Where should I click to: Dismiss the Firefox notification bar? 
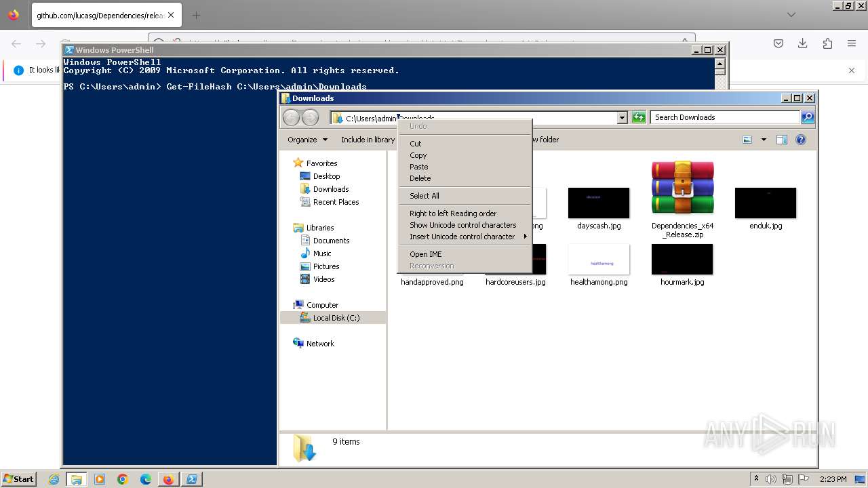pos(852,70)
